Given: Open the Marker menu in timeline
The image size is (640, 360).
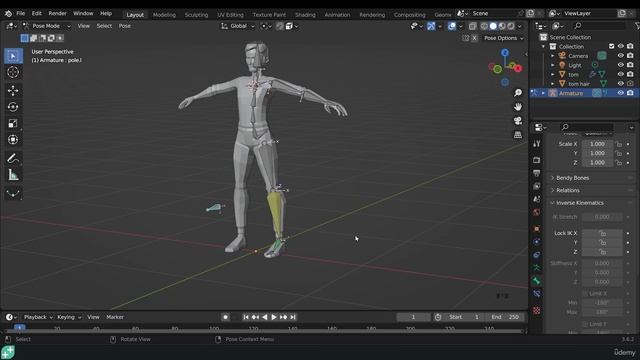Looking at the screenshot, I should click(115, 317).
